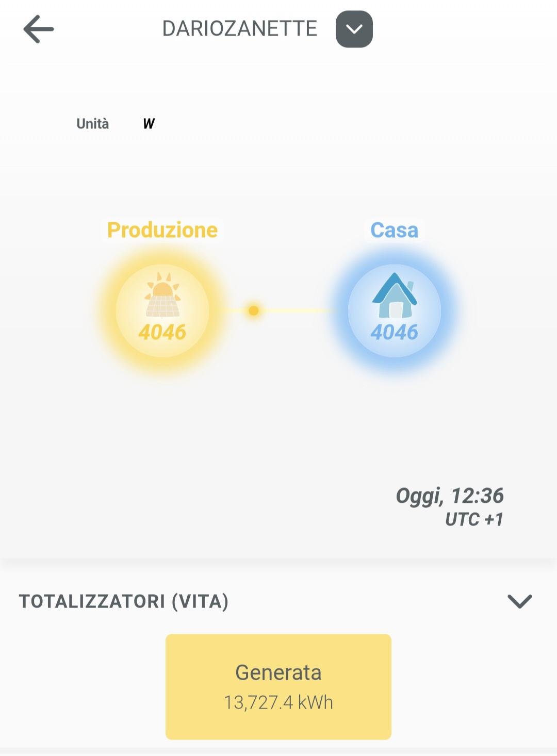Click the blue 4046 consumption value
Screen dimensions: 557x756
coord(394,332)
